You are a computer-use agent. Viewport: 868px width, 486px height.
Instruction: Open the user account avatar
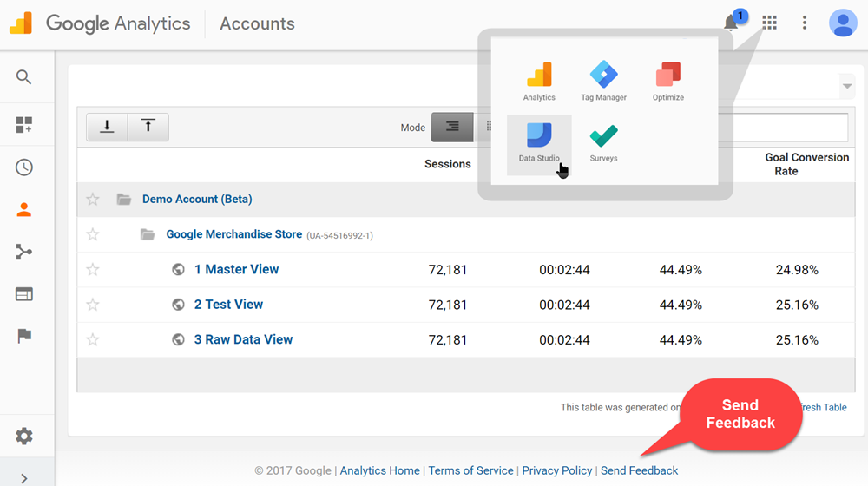pyautogui.click(x=843, y=23)
